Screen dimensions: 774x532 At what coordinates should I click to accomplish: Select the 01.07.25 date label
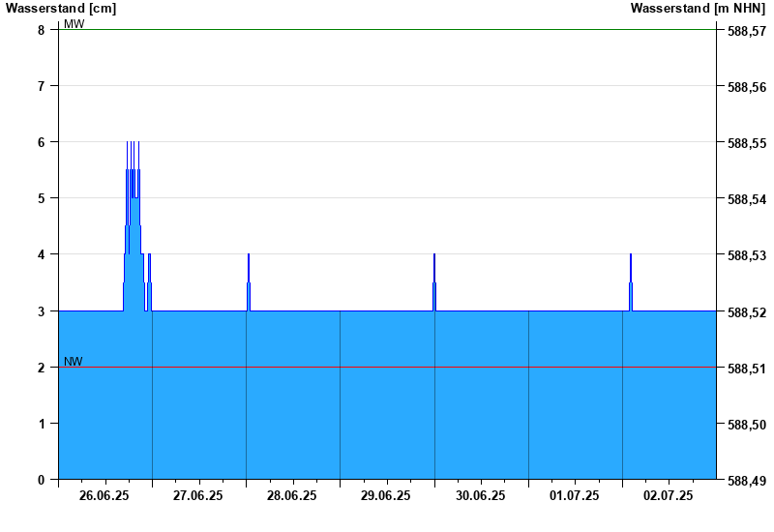coord(575,495)
